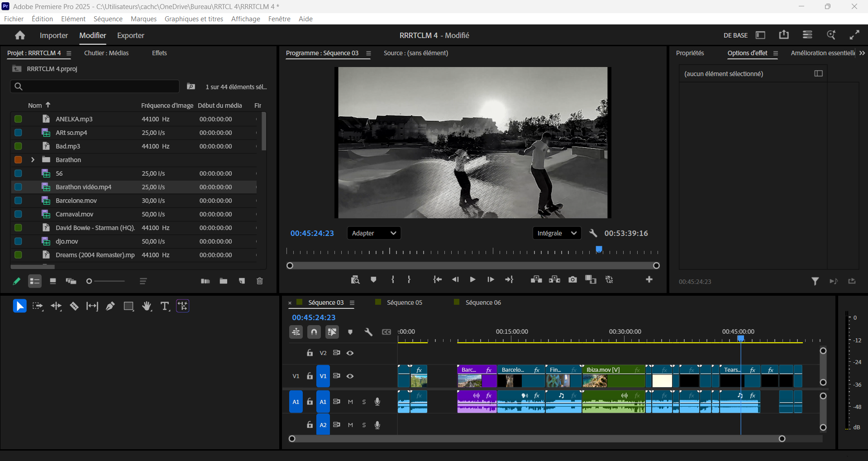
Task: Select the Type tool
Action: [x=164, y=306]
